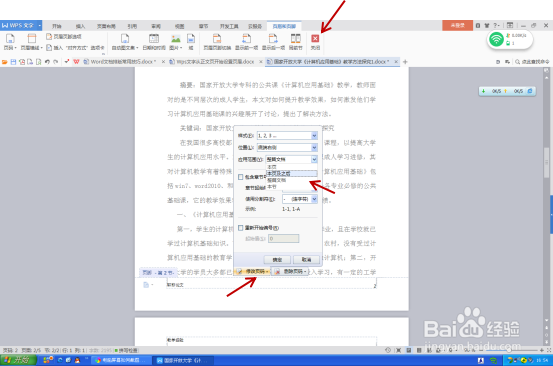The height and width of the screenshot is (366, 553).
Task: Click the zoom-in plus icon in status bar
Action: click(542, 350)
